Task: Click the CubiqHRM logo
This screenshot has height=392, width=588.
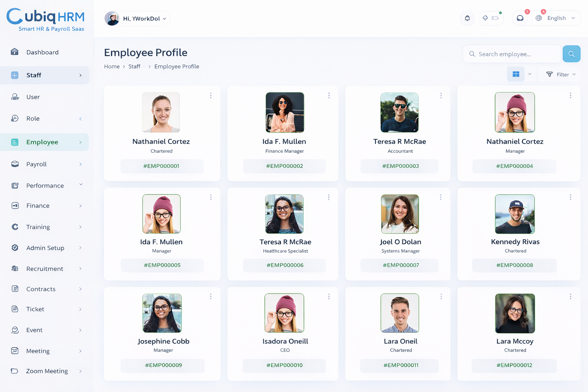Action: (45, 20)
